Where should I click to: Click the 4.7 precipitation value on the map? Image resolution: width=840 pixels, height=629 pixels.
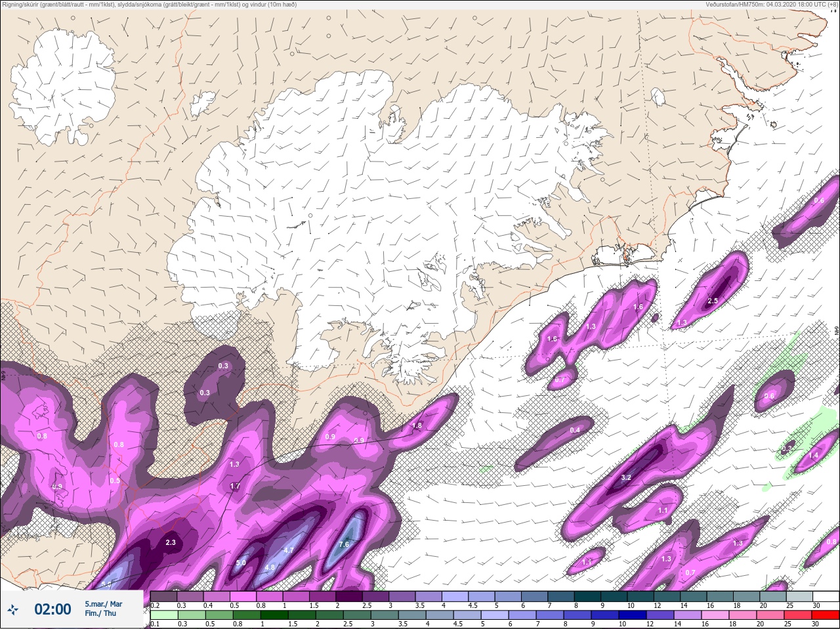(288, 550)
